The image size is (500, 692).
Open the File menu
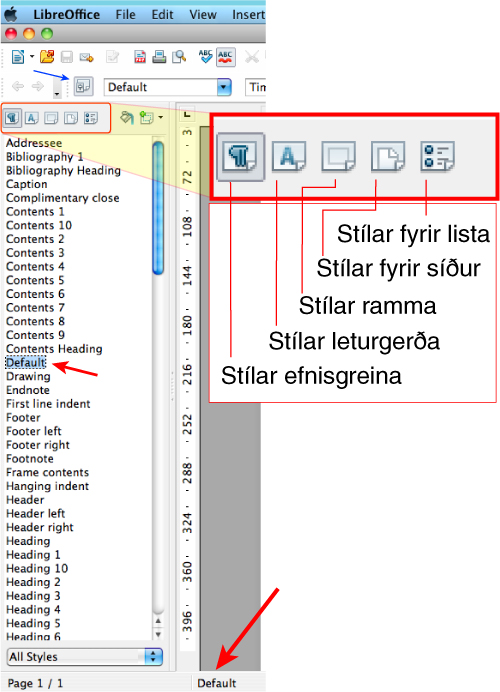(x=125, y=15)
